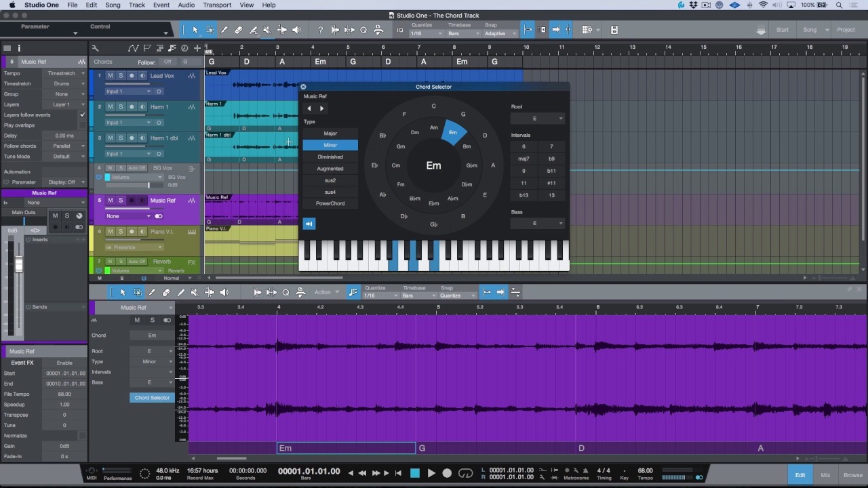Open the Tempo Timestretch dropdown

(64, 73)
